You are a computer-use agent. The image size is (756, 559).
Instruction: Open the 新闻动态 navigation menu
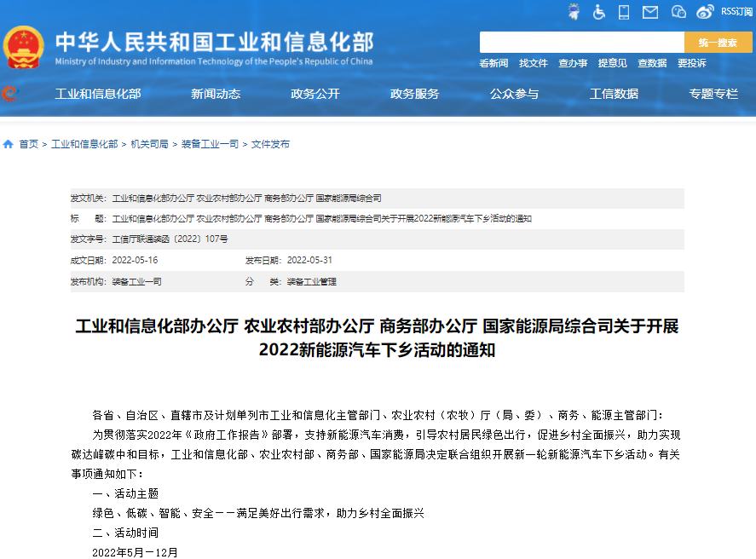click(216, 95)
